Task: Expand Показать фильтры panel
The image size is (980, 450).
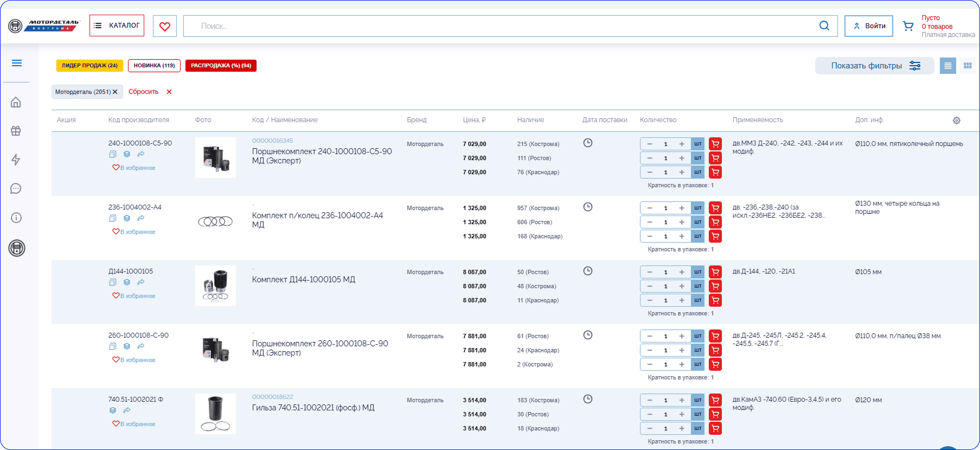Action: [874, 66]
